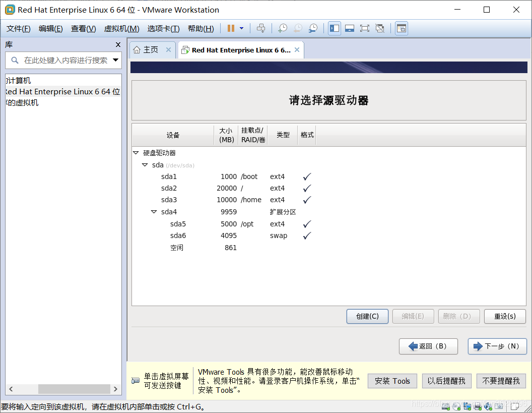Pause the virtual machine with the orange icon
Image resolution: width=532 pixels, height=413 pixels.
point(231,28)
